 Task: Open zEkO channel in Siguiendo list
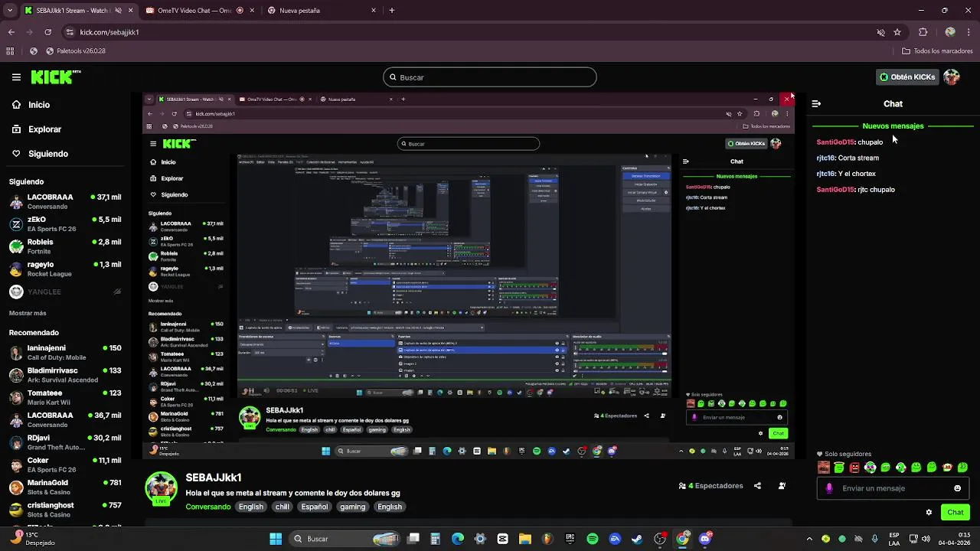click(65, 224)
